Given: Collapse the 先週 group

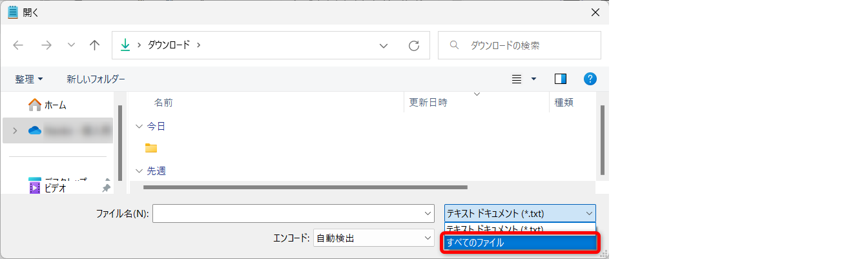Looking at the screenshot, I should 139,171.
